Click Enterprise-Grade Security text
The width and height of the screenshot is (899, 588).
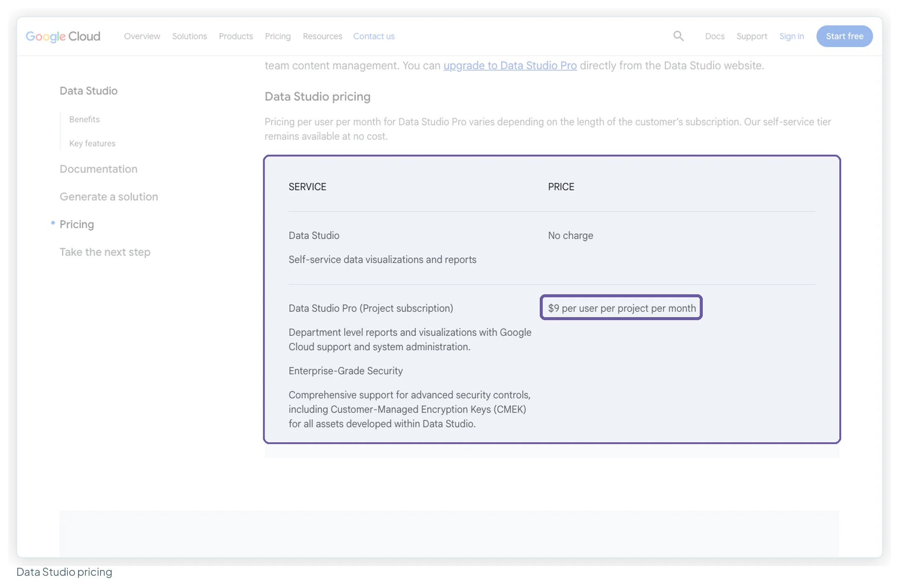[x=346, y=371]
